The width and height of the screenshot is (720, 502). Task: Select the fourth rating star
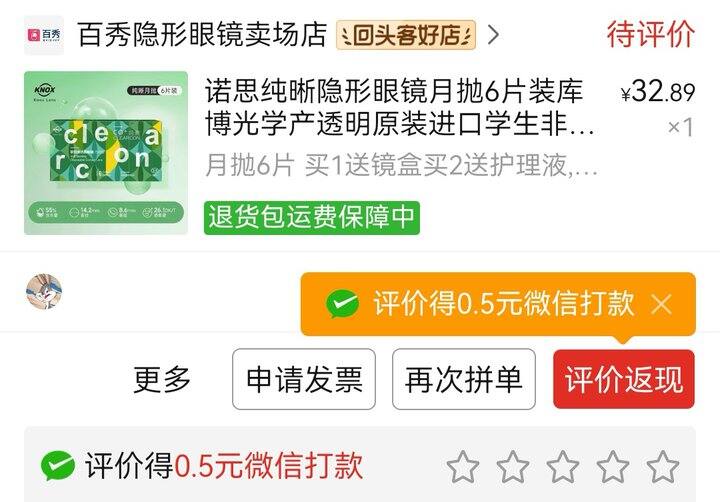pyautogui.click(x=613, y=467)
